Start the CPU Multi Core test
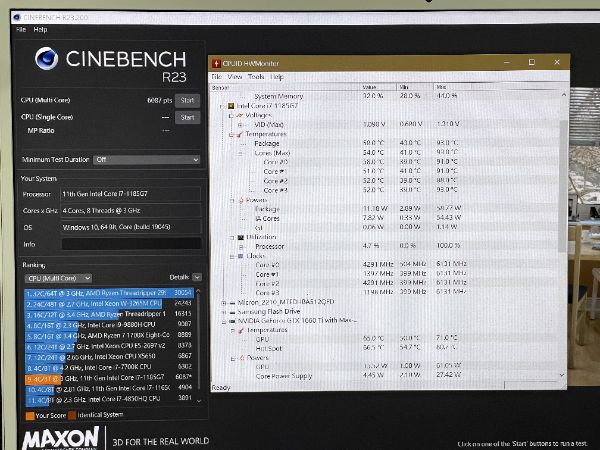 pos(187,100)
